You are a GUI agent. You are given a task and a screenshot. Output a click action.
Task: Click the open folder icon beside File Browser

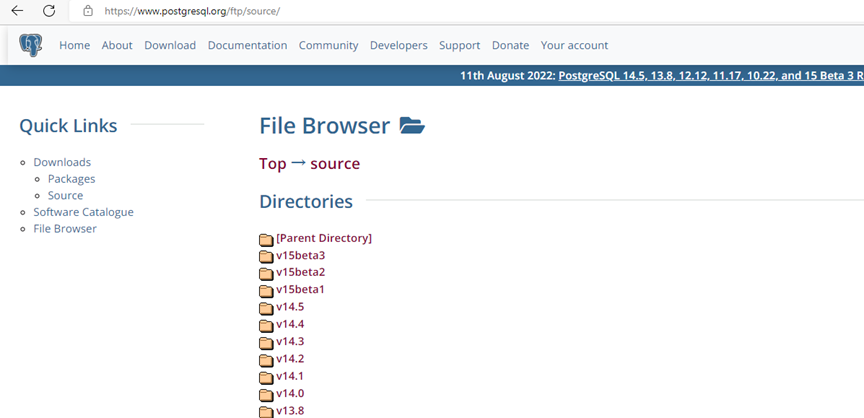point(412,126)
